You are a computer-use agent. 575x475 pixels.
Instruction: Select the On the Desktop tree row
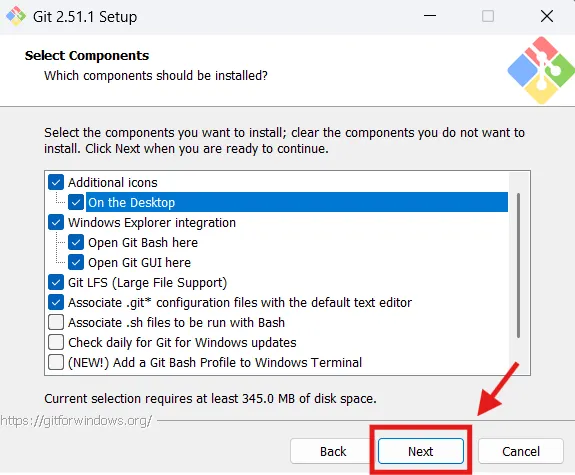297,202
